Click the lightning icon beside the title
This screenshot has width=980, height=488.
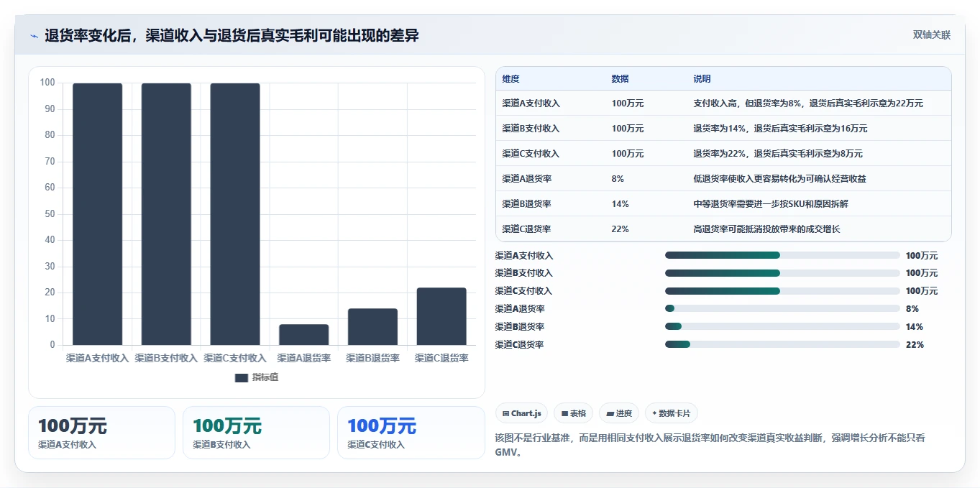(35, 36)
